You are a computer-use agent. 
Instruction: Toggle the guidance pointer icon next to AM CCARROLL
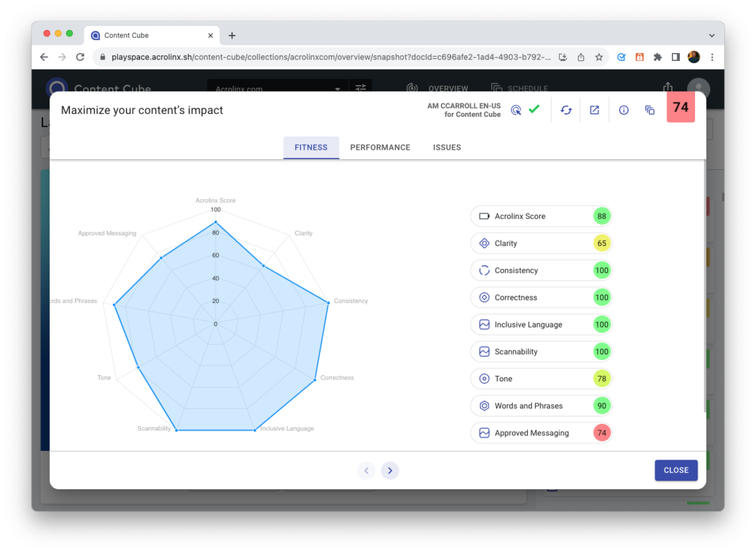[517, 110]
